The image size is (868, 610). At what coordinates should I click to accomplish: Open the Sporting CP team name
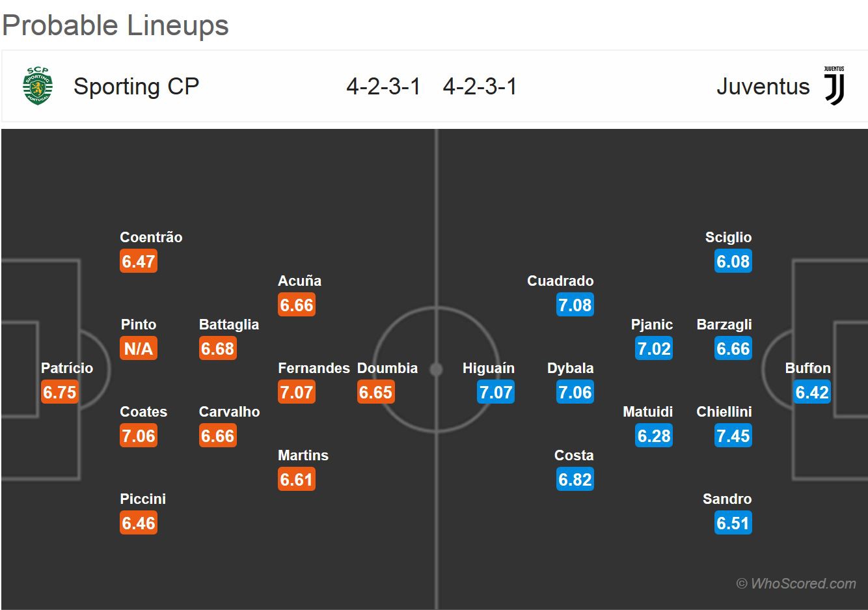136,87
